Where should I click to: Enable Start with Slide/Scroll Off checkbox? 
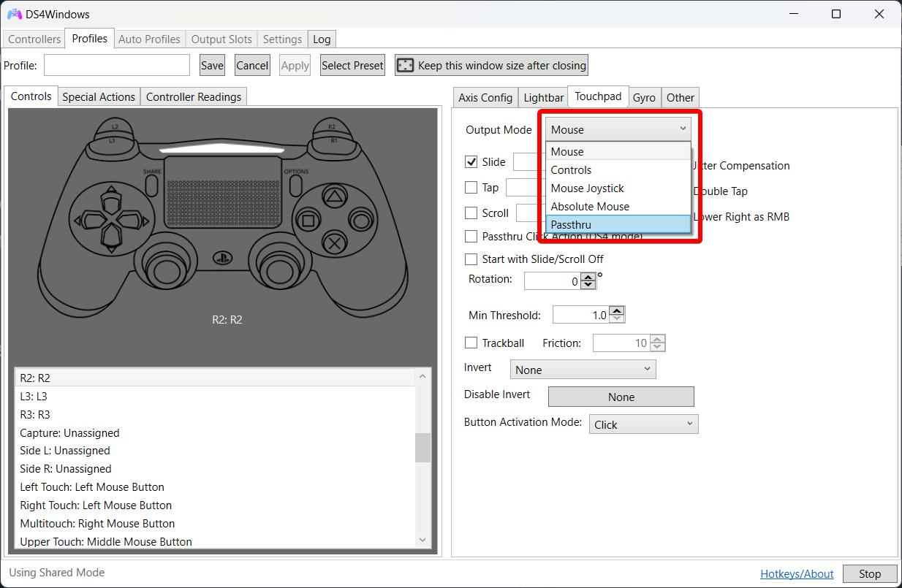coord(471,259)
